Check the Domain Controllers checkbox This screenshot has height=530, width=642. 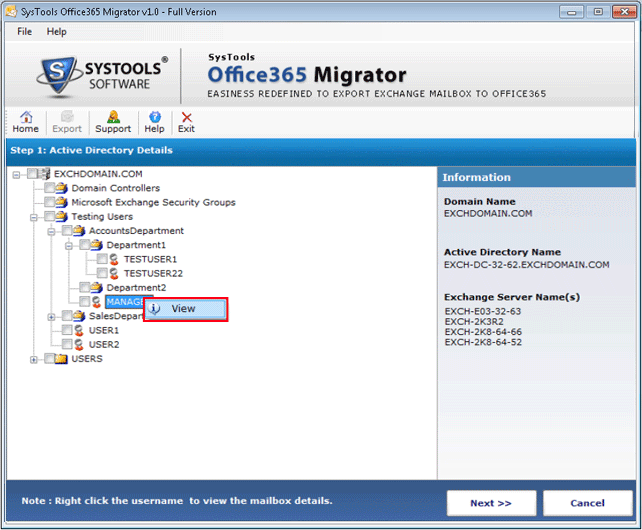tap(50, 188)
